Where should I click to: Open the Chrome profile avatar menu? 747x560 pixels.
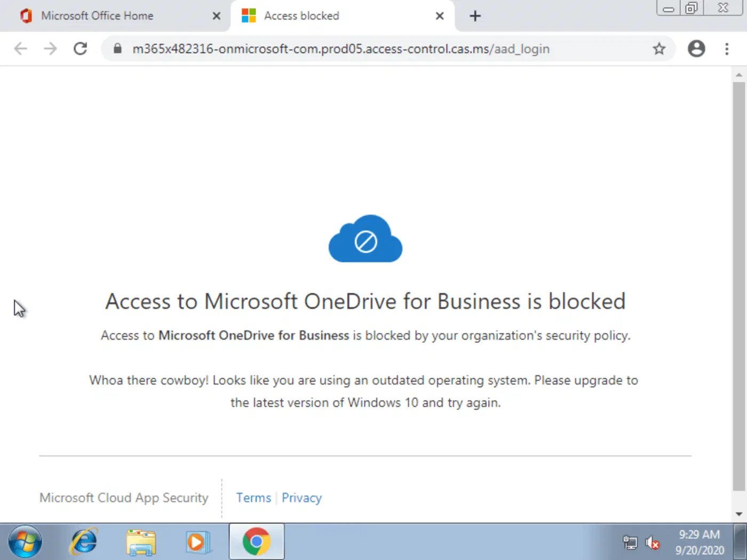click(696, 49)
